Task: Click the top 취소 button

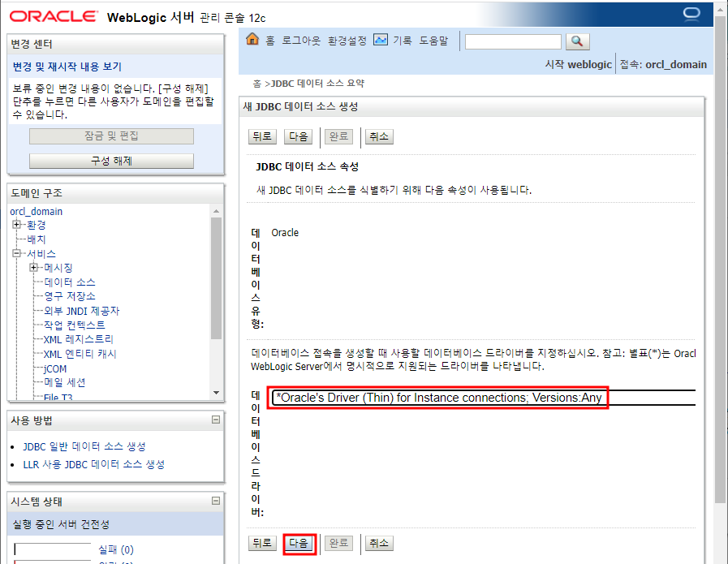Action: pyautogui.click(x=379, y=136)
